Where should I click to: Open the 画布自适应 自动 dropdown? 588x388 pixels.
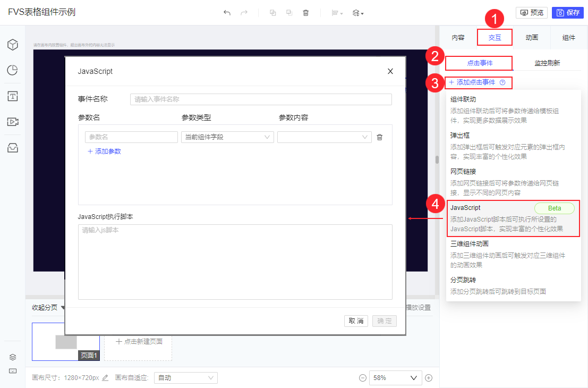pyautogui.click(x=185, y=378)
